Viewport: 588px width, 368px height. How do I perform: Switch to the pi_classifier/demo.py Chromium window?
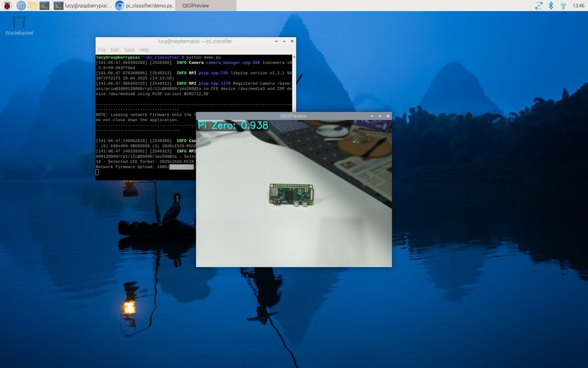coord(145,6)
